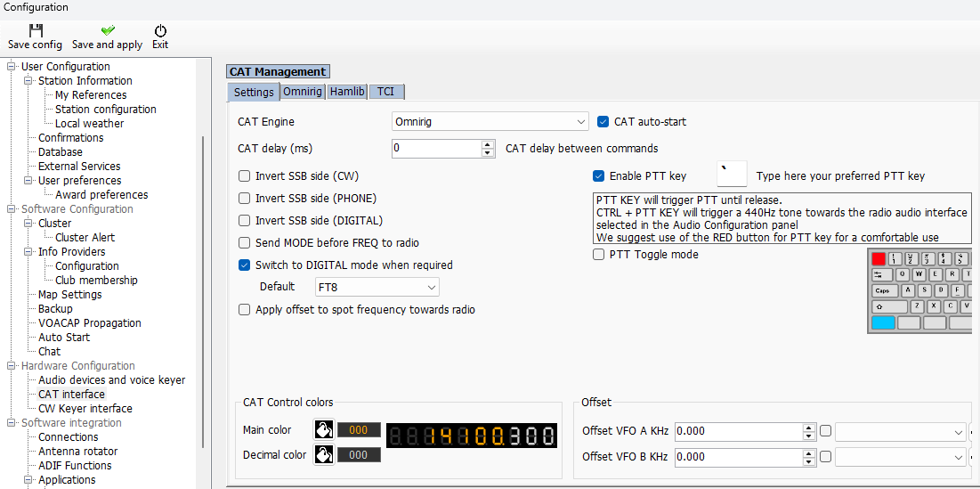
Task: Disable the Enable PTT key checkbox
Action: (598, 175)
